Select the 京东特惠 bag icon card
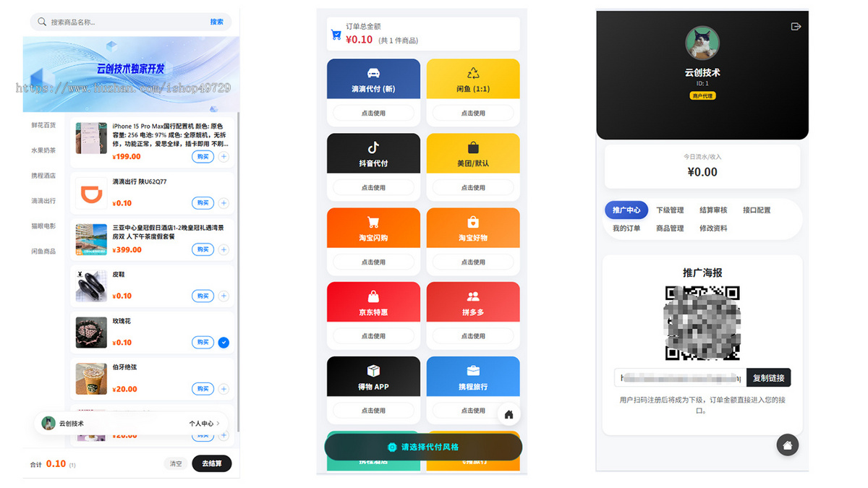Image resolution: width=868 pixels, height=488 pixels. point(373,302)
